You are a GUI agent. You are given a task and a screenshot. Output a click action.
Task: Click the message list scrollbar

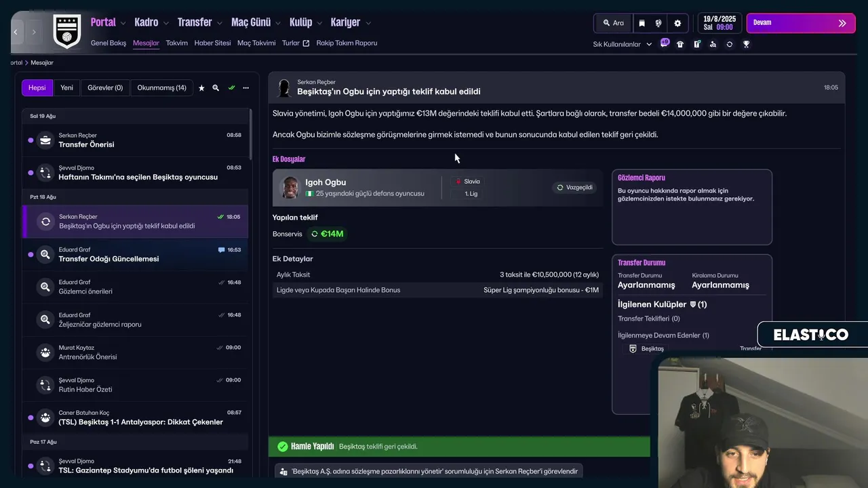pyautogui.click(x=251, y=134)
